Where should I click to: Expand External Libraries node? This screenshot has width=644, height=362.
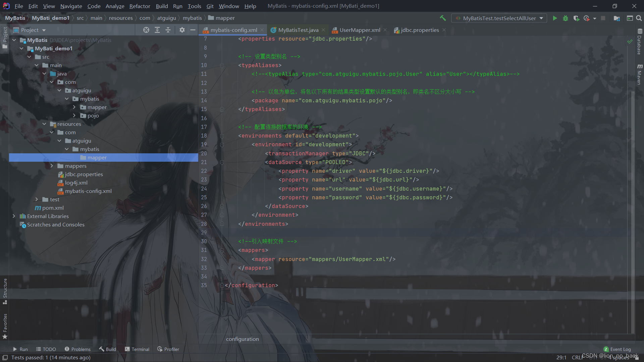14,216
